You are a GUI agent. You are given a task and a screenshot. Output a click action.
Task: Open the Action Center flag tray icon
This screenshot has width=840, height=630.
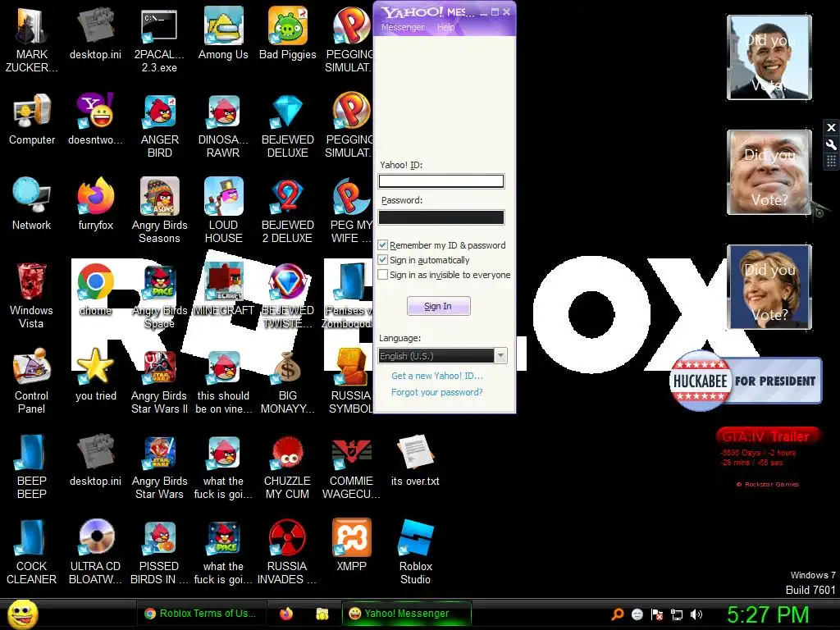coord(657,614)
